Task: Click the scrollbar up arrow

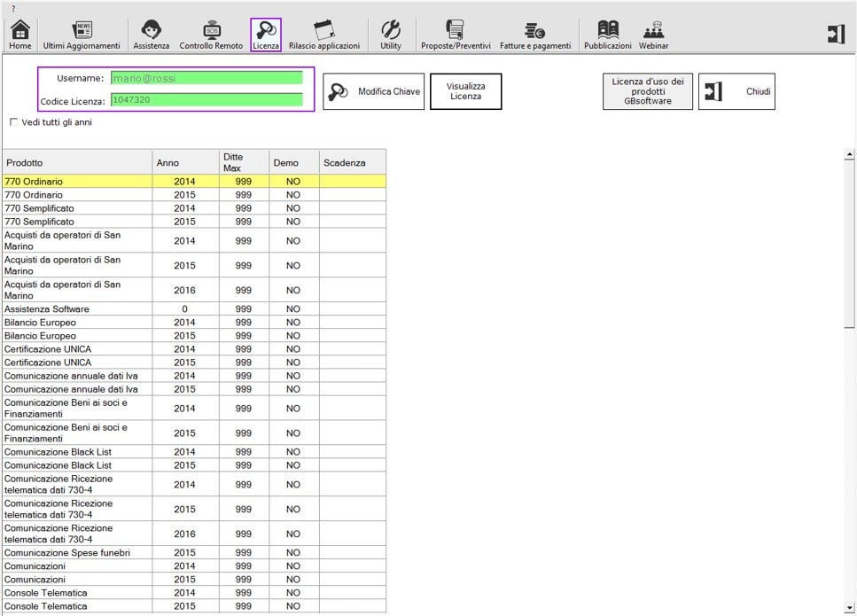Action: coord(849,155)
